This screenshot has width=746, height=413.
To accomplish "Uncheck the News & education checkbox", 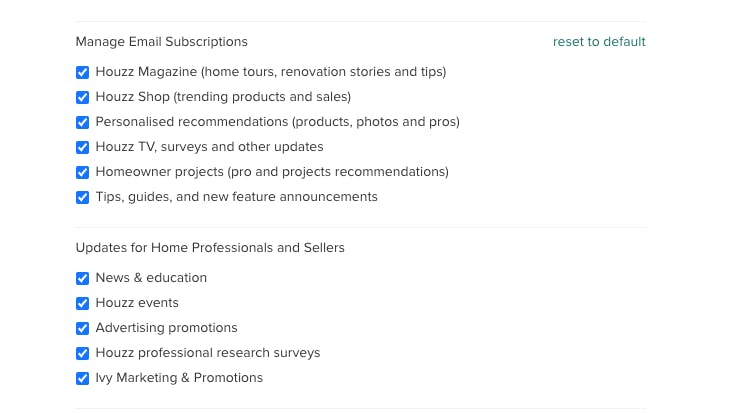I will pos(82,278).
